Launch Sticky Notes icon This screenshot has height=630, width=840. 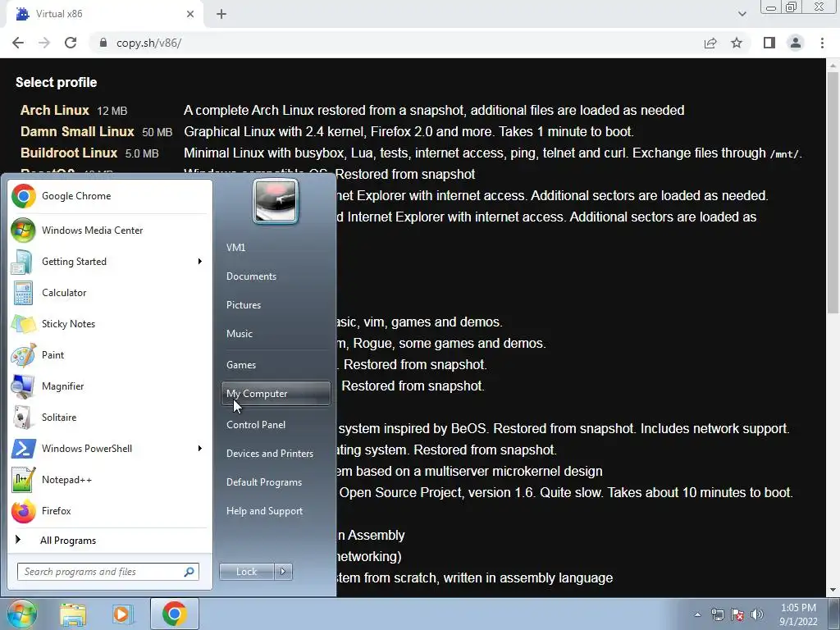click(24, 323)
